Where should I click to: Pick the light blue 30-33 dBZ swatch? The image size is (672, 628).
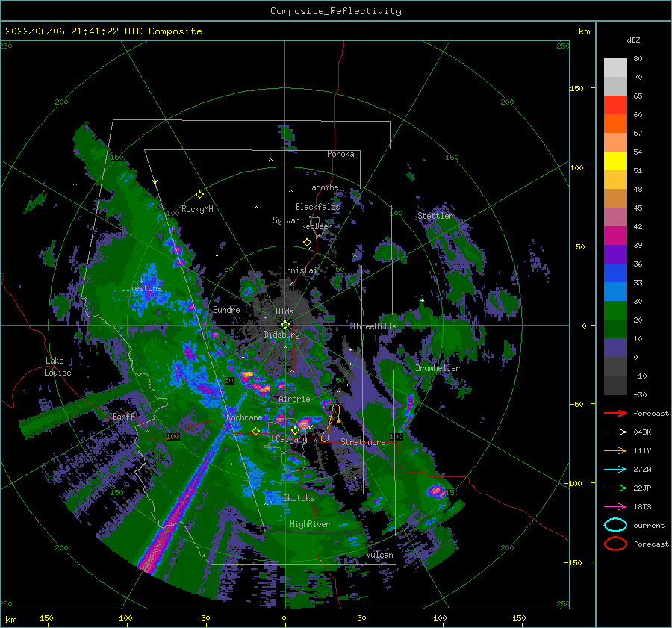point(615,292)
